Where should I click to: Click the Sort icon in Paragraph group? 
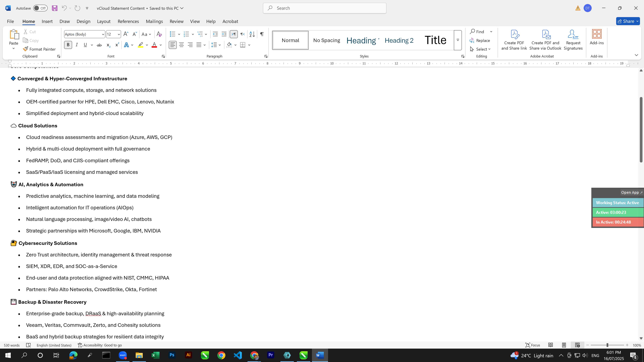pyautogui.click(x=252, y=34)
